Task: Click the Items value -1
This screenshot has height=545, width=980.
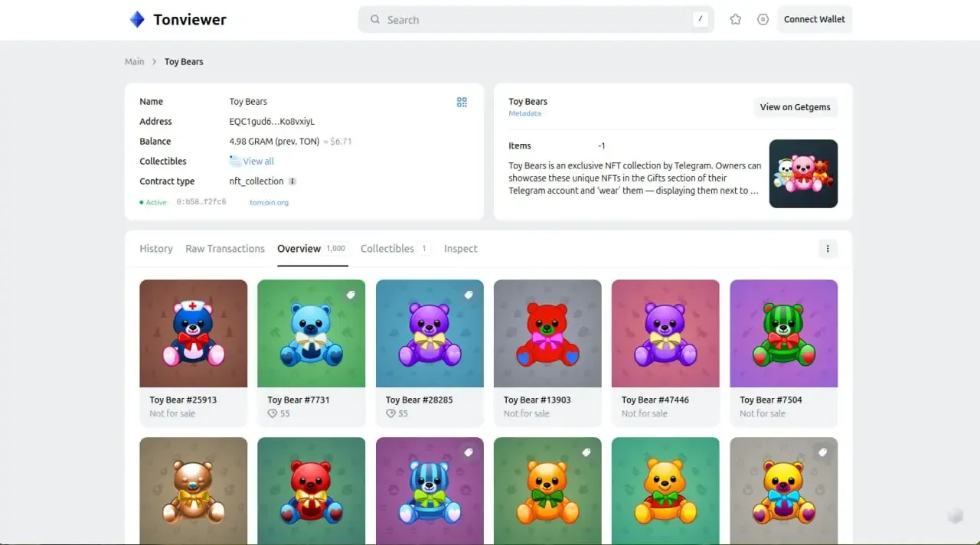Action: point(602,146)
